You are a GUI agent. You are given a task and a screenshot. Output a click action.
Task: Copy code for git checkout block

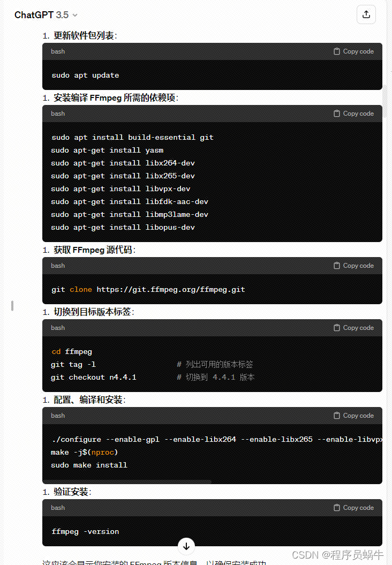353,328
